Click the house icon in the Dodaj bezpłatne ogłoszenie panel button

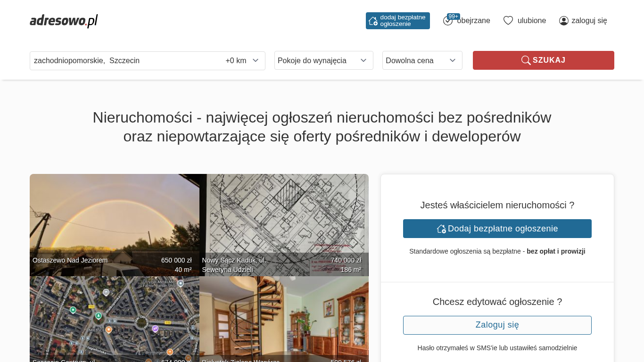pyautogui.click(x=441, y=229)
